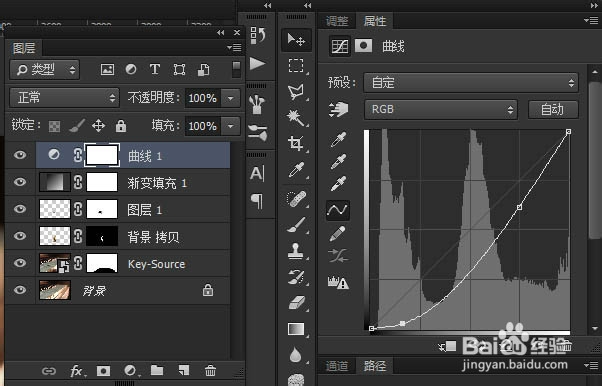Toggle lock transparent pixels

(x=55, y=126)
